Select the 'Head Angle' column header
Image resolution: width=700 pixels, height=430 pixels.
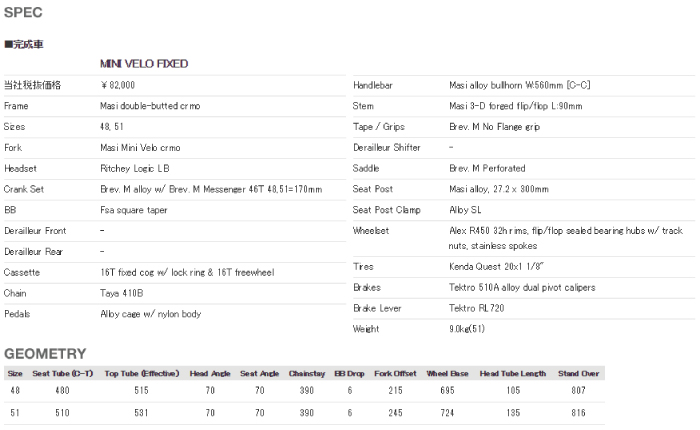coord(210,374)
